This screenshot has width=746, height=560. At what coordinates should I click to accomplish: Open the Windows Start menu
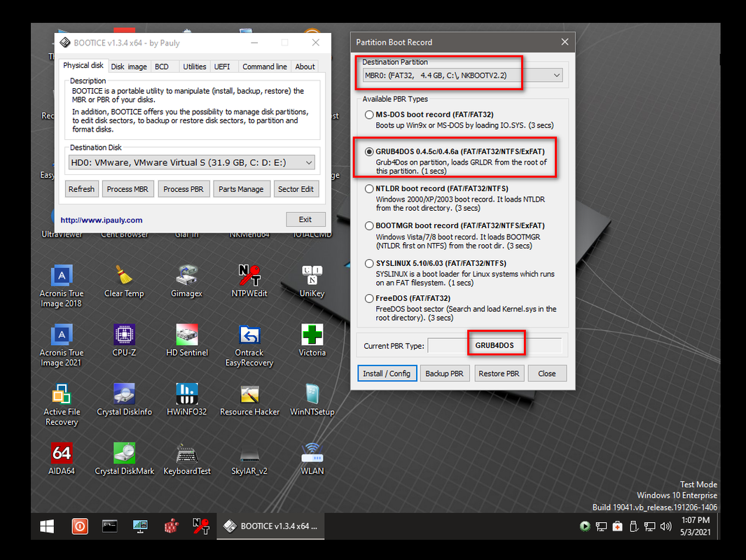coord(47,526)
